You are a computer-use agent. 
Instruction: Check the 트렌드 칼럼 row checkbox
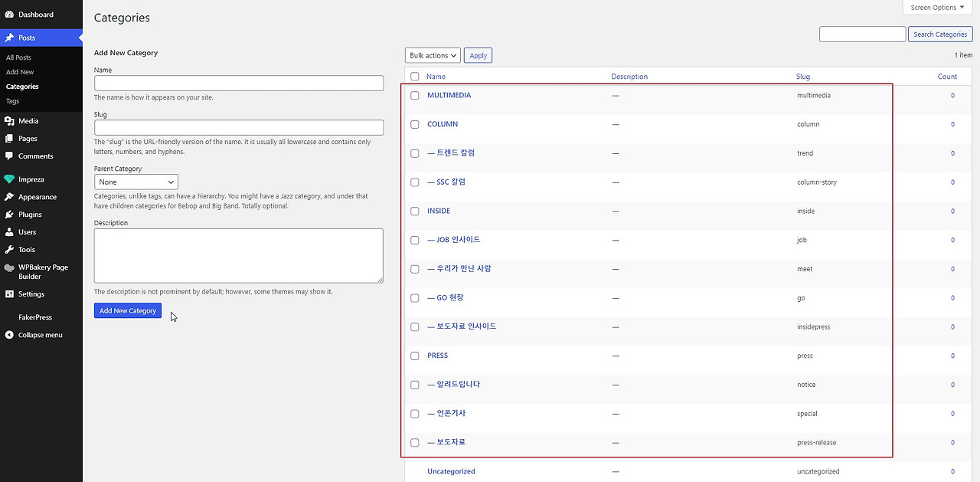(415, 153)
